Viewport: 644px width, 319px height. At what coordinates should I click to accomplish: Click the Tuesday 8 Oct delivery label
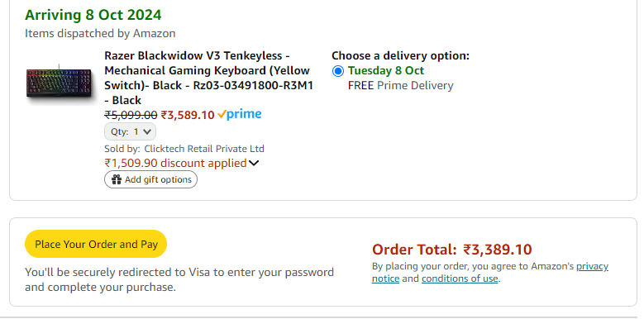(x=386, y=70)
